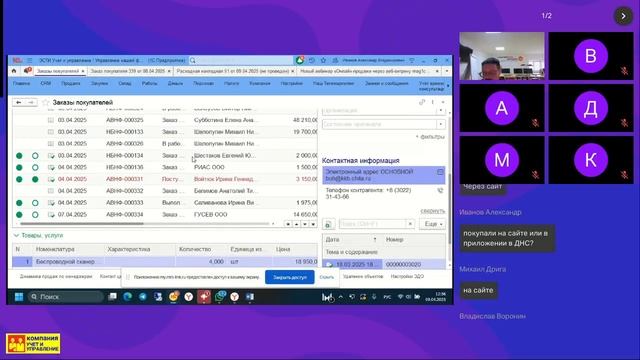Screen dimensions: 640x360
Task: Launch Microsoft Edge from taskbar
Action: coord(128,297)
